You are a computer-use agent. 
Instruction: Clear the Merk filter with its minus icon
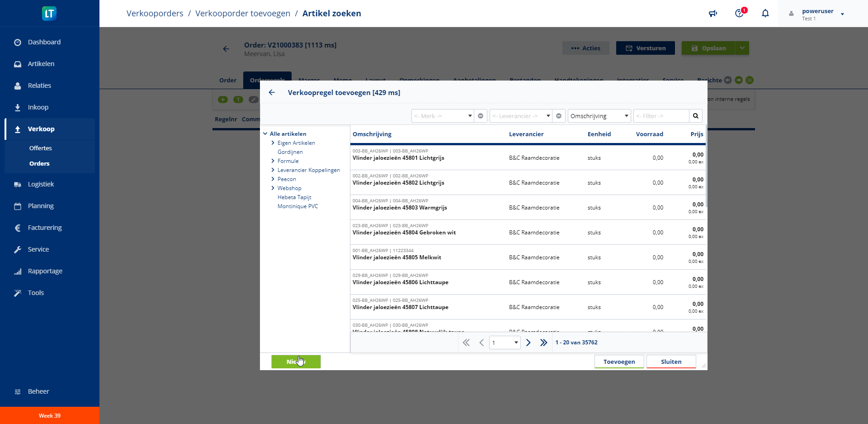(481, 116)
